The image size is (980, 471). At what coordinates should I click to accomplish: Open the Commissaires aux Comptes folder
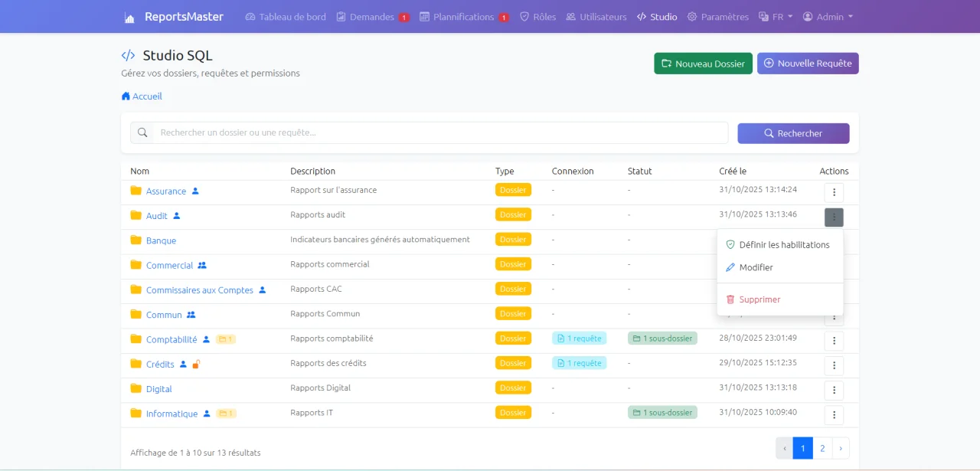coord(200,290)
